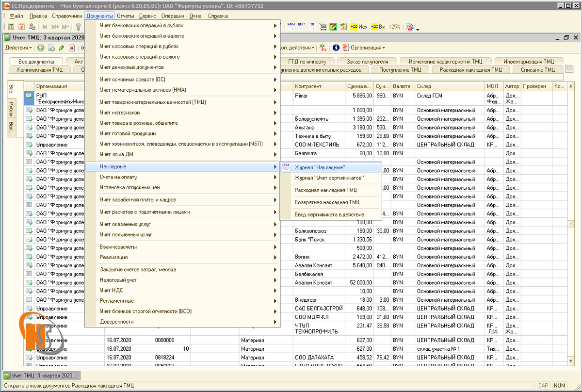Switch to the Списание ТМЦ tab
This screenshot has height=392, width=582.
click(537, 70)
